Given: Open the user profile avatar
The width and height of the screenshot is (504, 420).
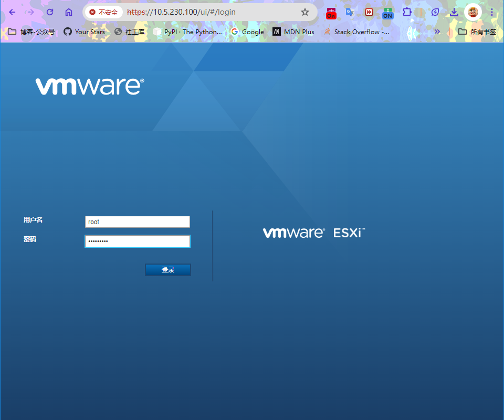Looking at the screenshot, I should [x=473, y=12].
